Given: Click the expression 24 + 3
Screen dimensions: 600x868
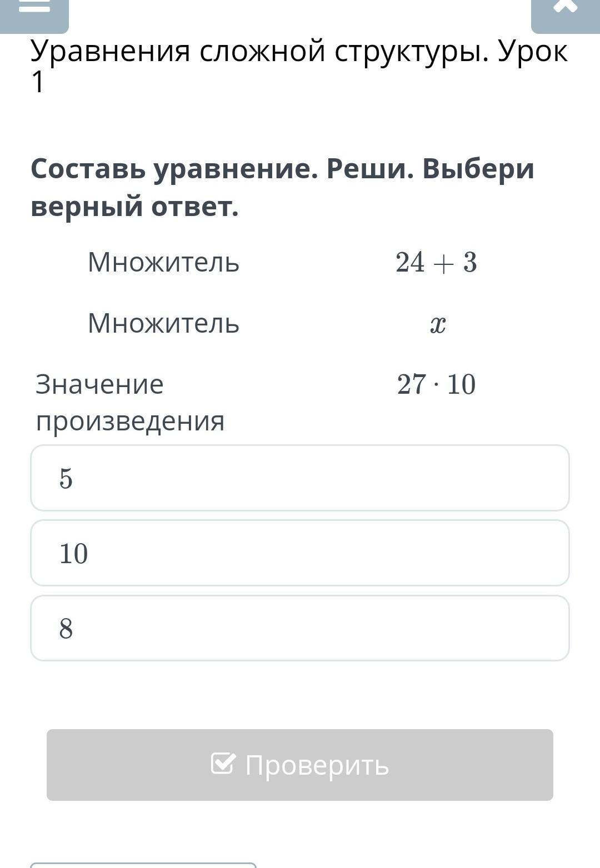Looking at the screenshot, I should click(x=437, y=262).
